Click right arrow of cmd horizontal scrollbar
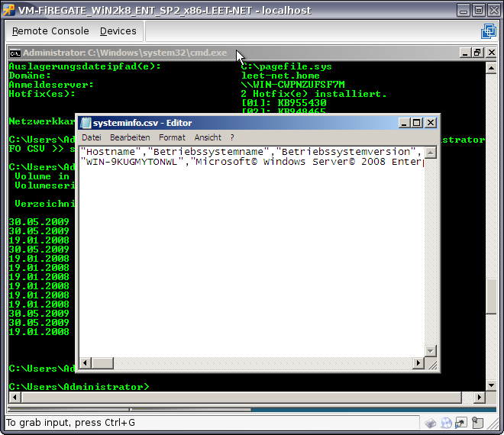Viewport: 504px width, 435px height. click(479, 398)
